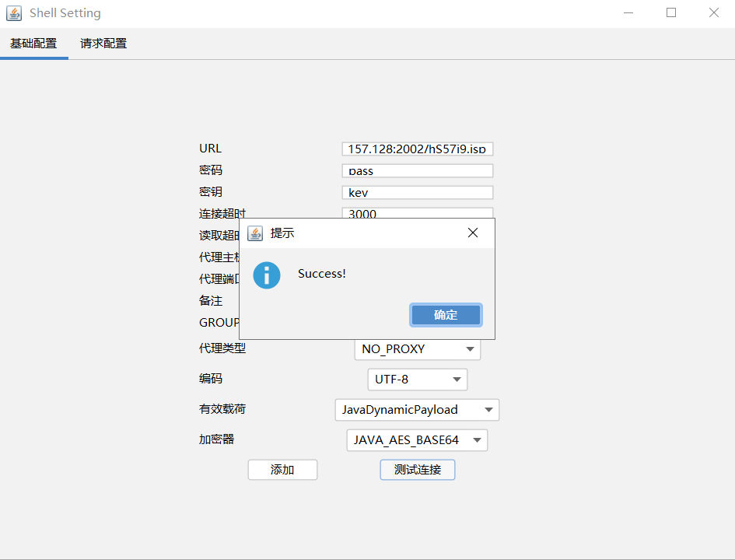Click the 添加 button
The image size is (735, 560).
[x=282, y=470]
